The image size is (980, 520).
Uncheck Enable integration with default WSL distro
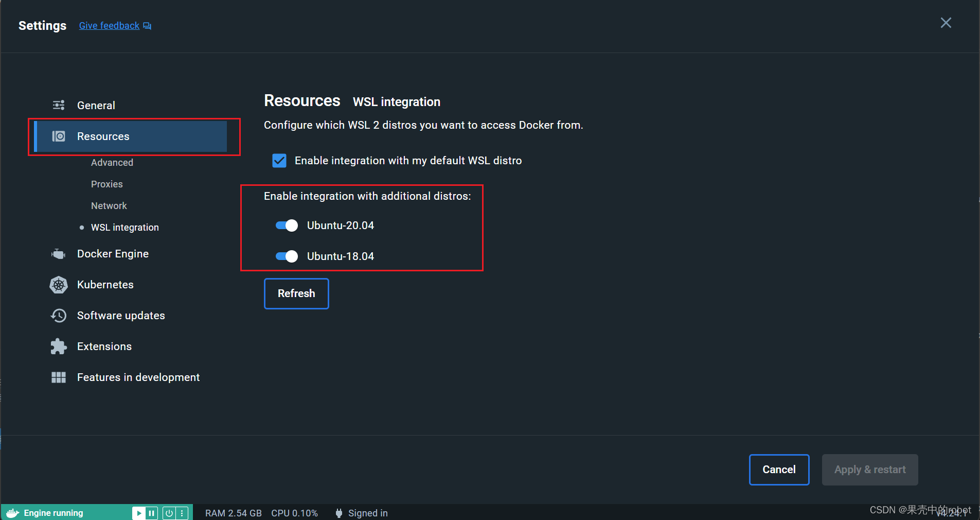tap(279, 161)
